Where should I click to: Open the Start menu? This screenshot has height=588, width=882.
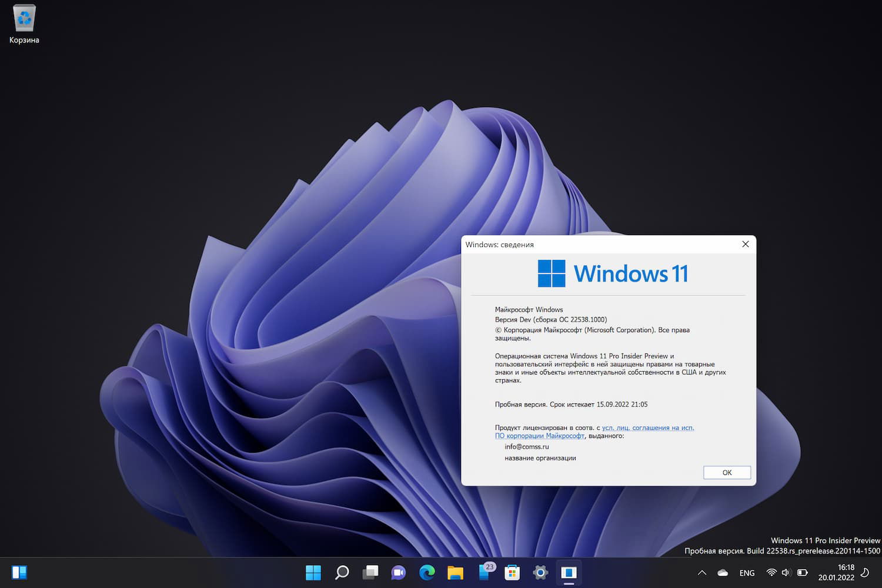tap(313, 572)
